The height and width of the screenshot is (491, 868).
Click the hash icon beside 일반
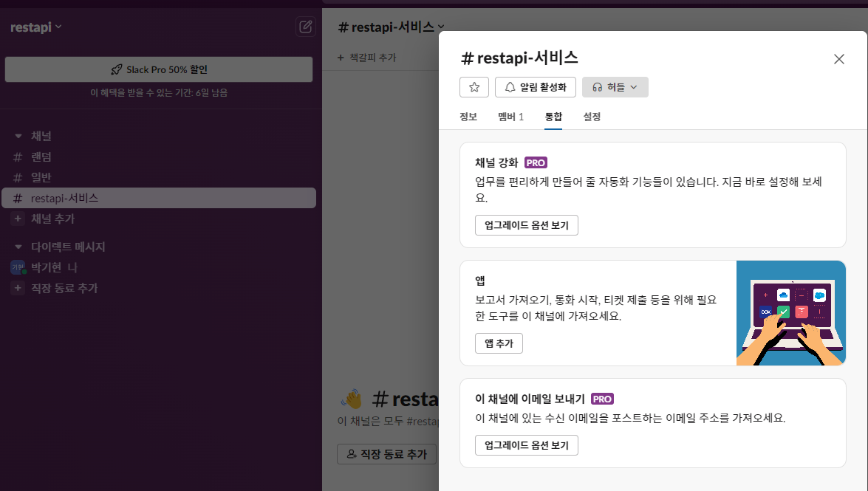(18, 178)
